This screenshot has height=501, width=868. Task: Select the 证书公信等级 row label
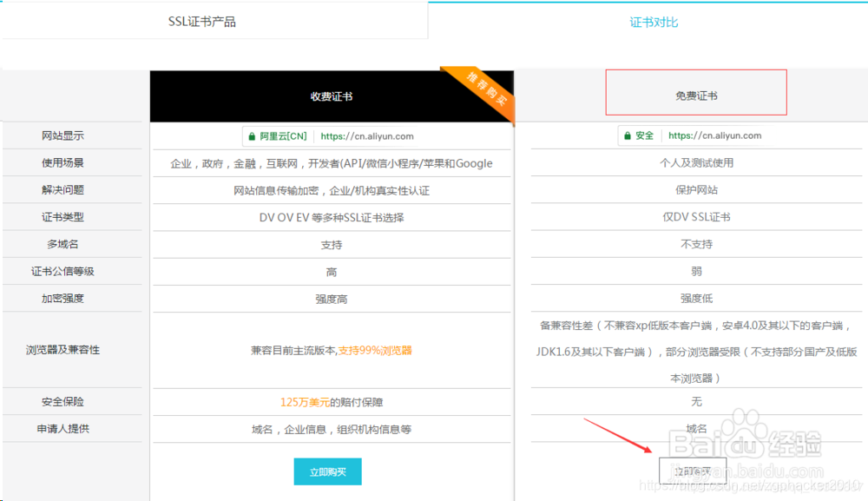point(62,271)
